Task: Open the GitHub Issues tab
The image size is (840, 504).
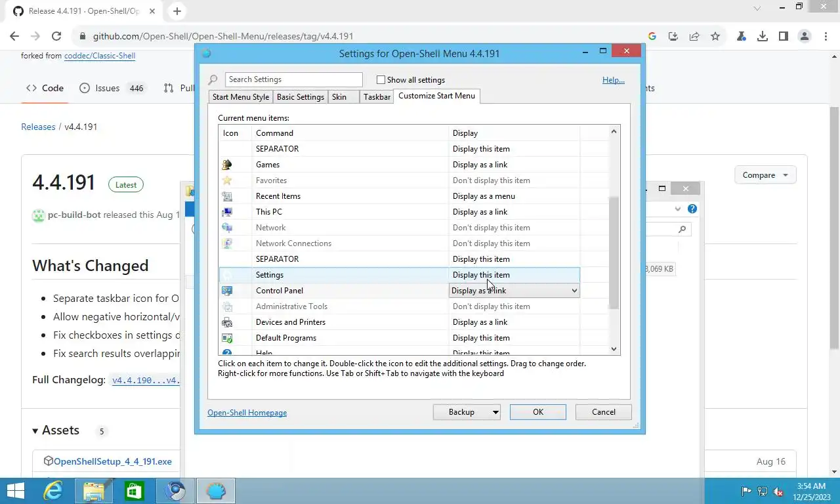Action: tap(112, 88)
